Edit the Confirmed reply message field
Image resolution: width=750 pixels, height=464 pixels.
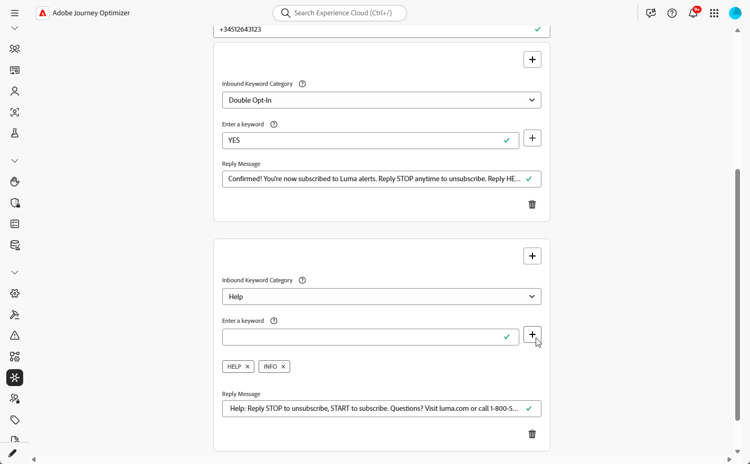372,179
